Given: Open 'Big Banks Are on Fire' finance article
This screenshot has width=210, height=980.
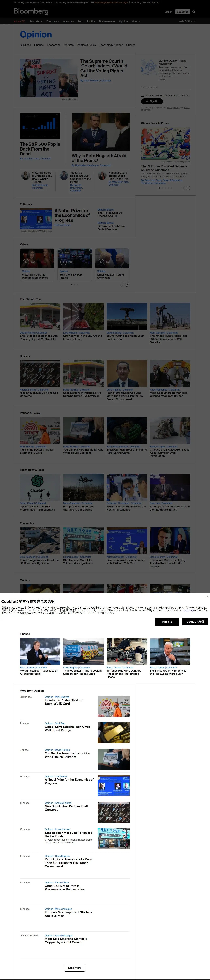Looking at the screenshot, I should tap(168, 672).
